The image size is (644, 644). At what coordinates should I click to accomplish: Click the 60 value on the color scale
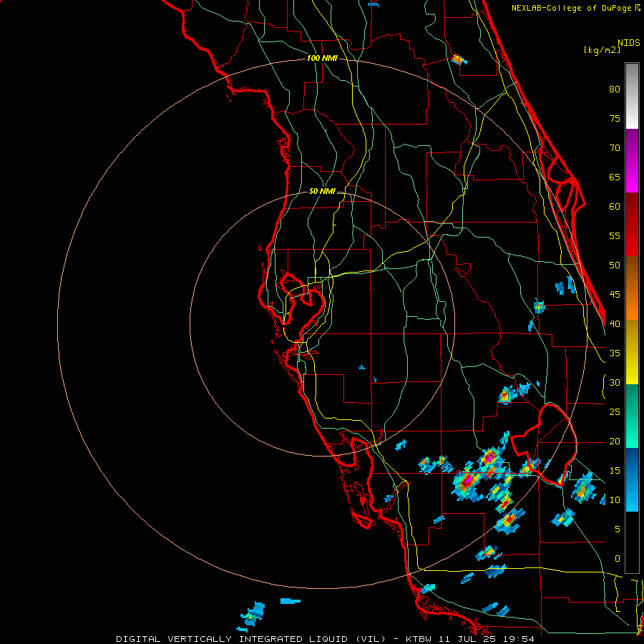615,207
